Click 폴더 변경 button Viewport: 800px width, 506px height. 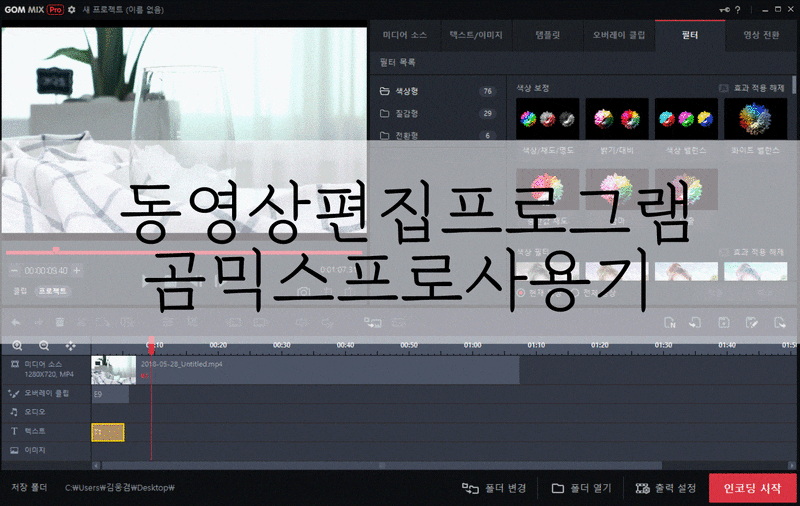pyautogui.click(x=494, y=488)
